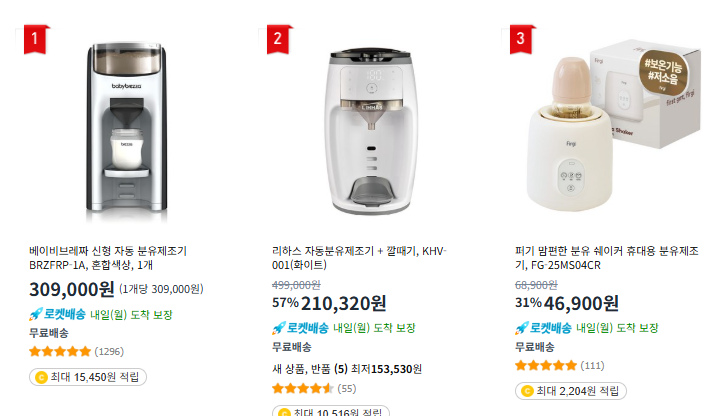Click the coin icon beside 15,450원 적립

[41, 377]
